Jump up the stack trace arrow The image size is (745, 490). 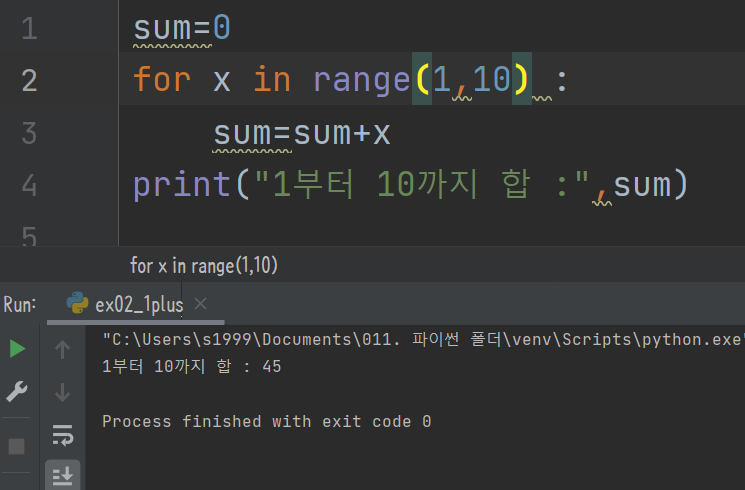coord(62,349)
